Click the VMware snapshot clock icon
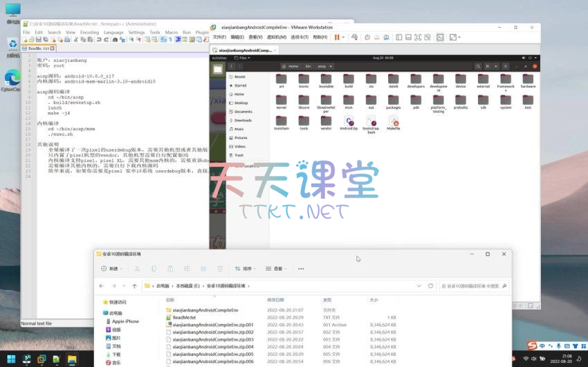The width and height of the screenshot is (588, 367). 367,37
